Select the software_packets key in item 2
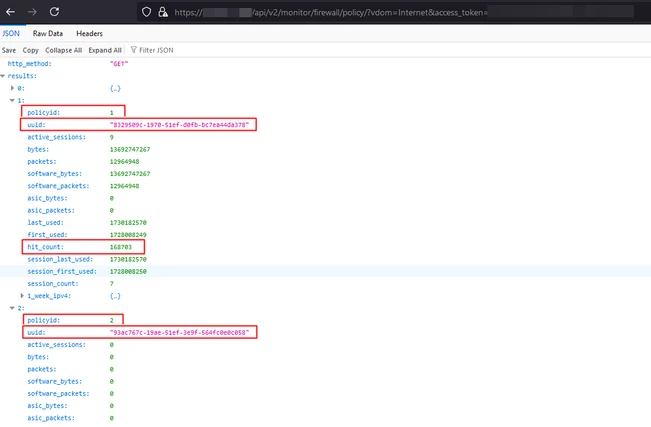Image resolution: width=651 pixels, height=427 pixels. pos(58,393)
